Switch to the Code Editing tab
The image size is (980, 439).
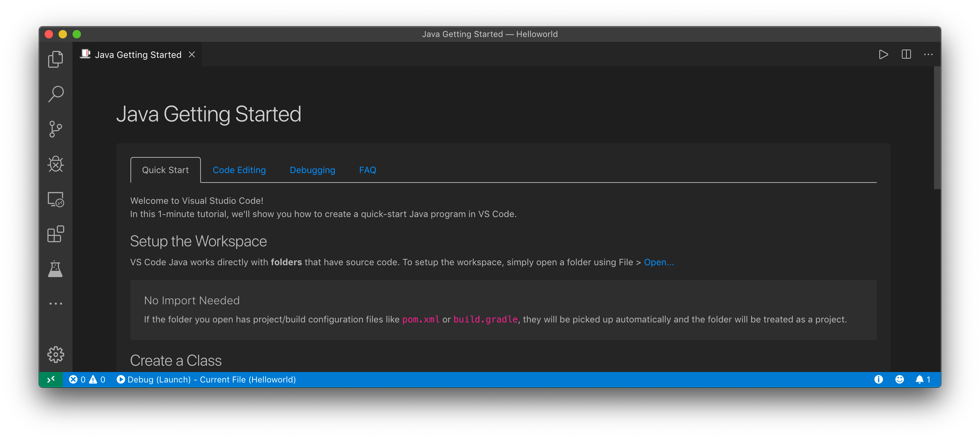239,170
